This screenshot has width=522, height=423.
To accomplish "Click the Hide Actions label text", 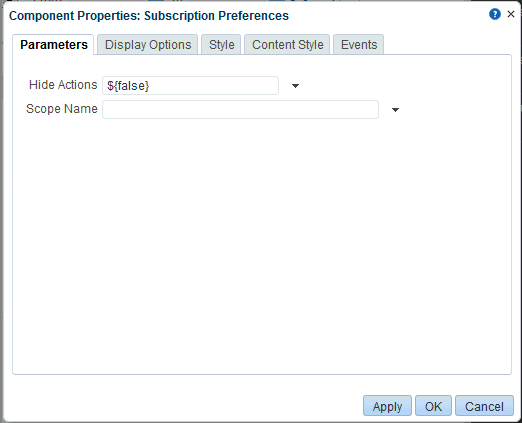I will (63, 85).
